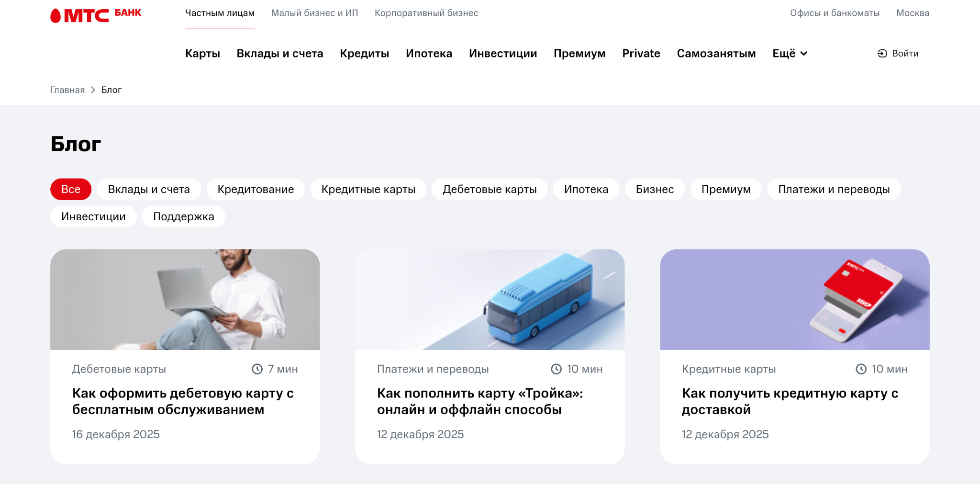The width and height of the screenshot is (980, 484).
Task: Open the laptop man article thumbnail
Action: [x=185, y=299]
